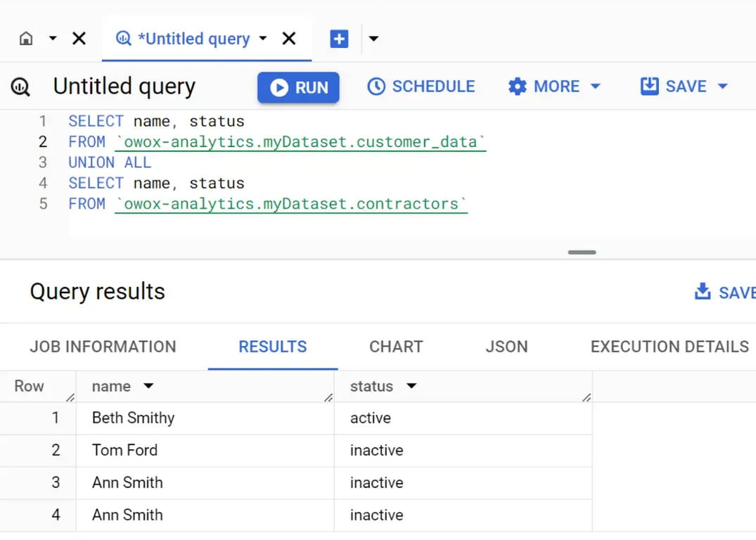Click the Query results heading
This screenshot has width=756, height=540.
tap(97, 292)
